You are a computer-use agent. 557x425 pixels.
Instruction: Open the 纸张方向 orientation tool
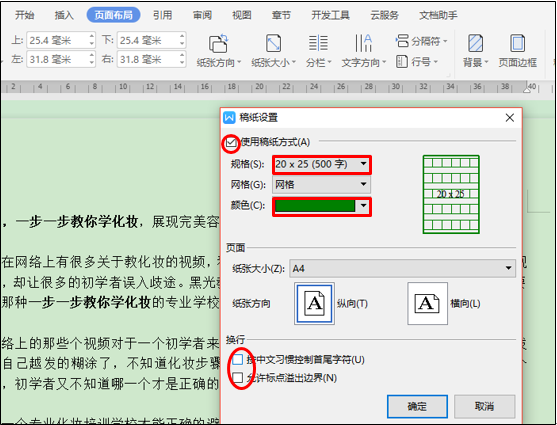[x=218, y=51]
